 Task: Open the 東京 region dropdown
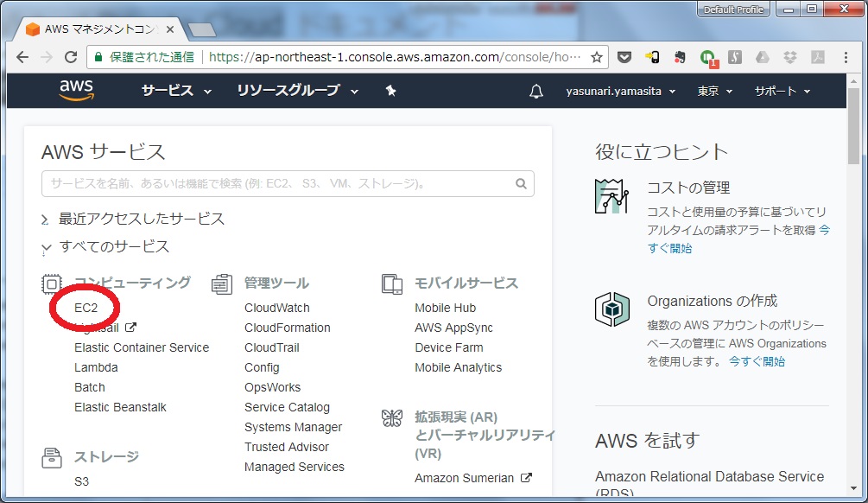pyautogui.click(x=714, y=92)
